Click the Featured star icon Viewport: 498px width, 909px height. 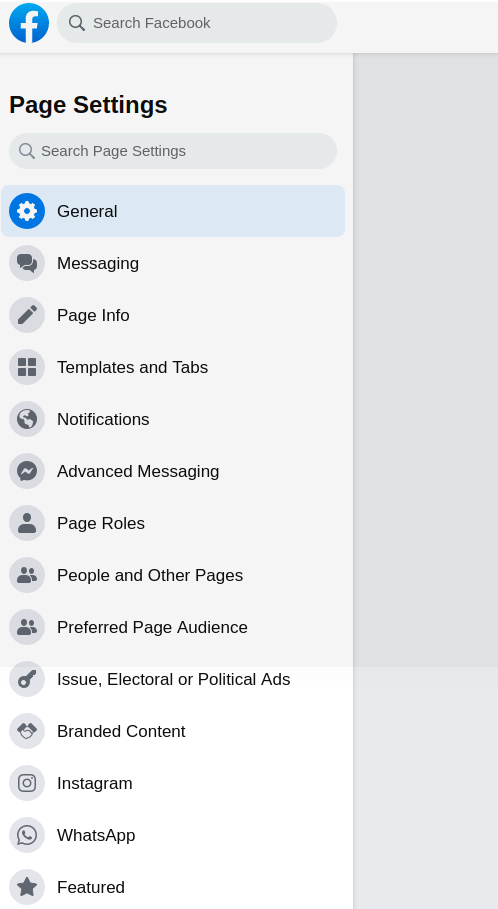coord(27,887)
